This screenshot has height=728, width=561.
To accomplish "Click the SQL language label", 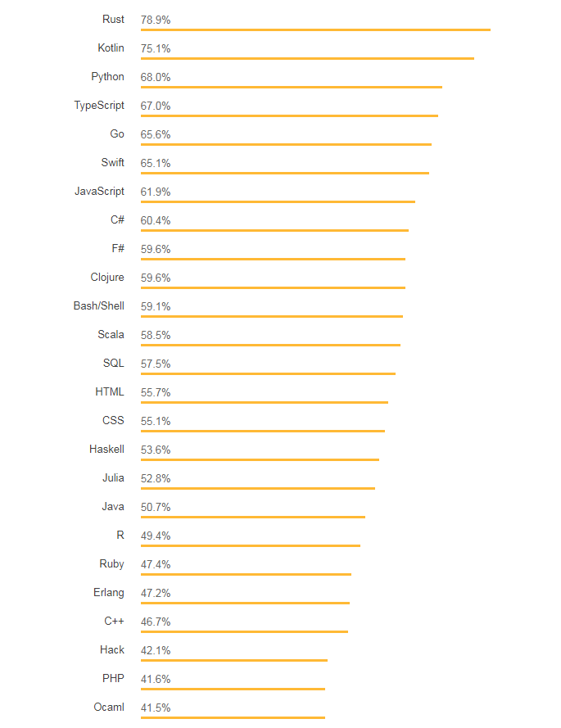I will click(113, 364).
